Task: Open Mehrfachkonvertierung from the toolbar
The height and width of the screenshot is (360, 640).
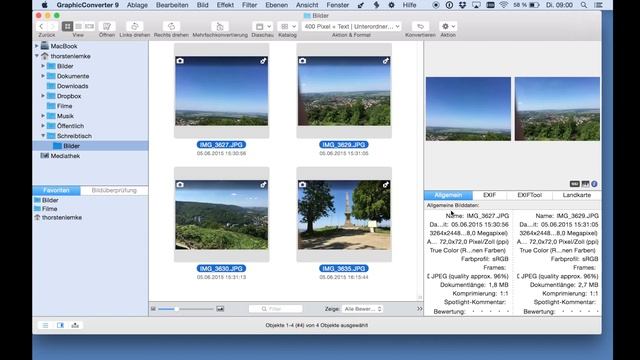Action: [x=220, y=26]
